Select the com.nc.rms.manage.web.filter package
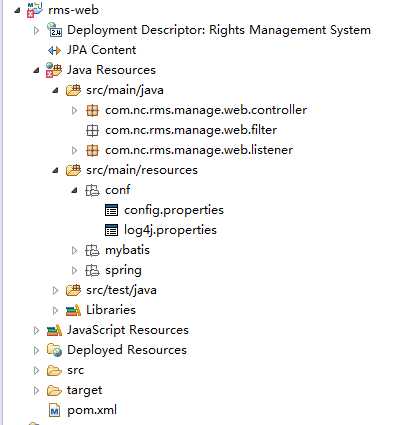405x425 pixels. (x=191, y=130)
